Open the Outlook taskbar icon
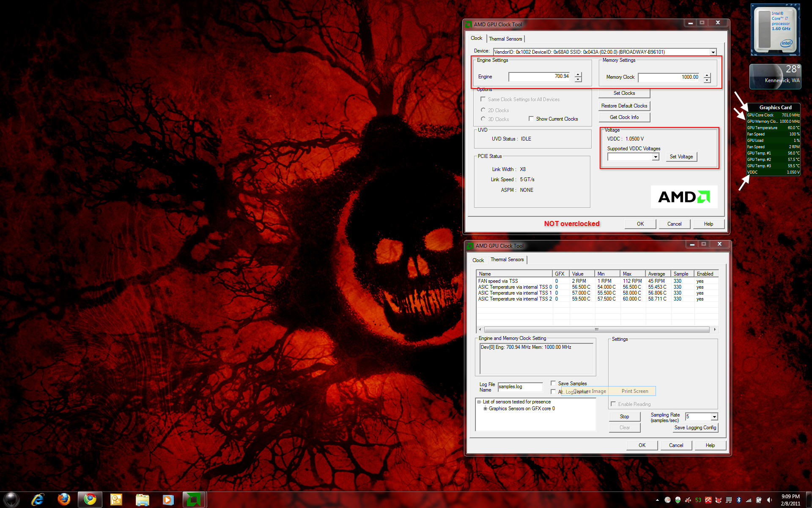This screenshot has width=812, height=508. (116, 500)
